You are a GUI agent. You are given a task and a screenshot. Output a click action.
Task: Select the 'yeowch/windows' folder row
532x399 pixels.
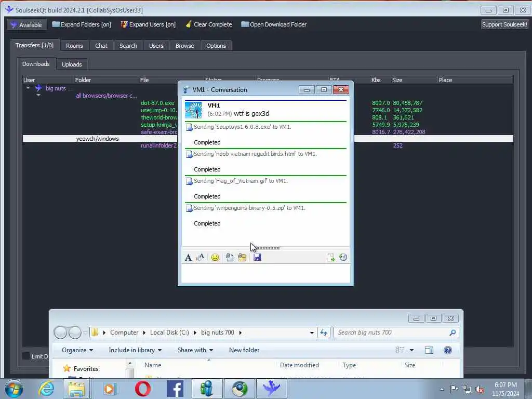click(x=268, y=139)
